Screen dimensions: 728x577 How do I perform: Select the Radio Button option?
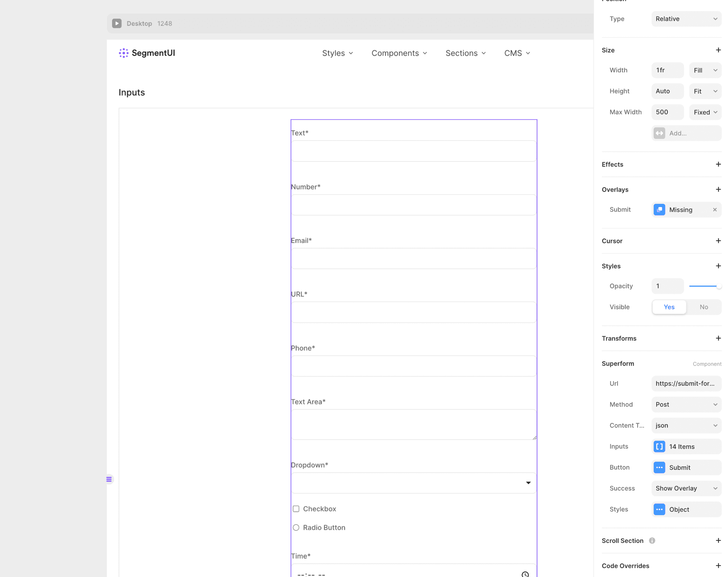(296, 528)
